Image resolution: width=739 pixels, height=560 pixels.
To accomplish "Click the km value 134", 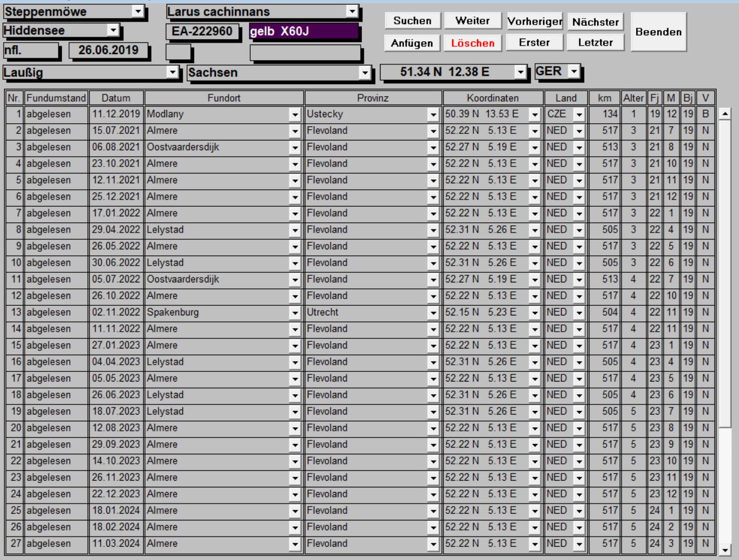I will coord(604,114).
